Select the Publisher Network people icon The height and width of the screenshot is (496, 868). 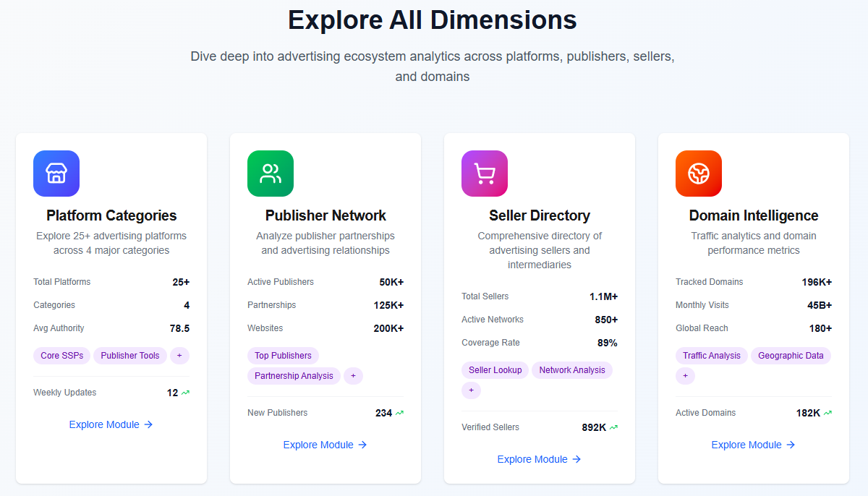(x=271, y=174)
